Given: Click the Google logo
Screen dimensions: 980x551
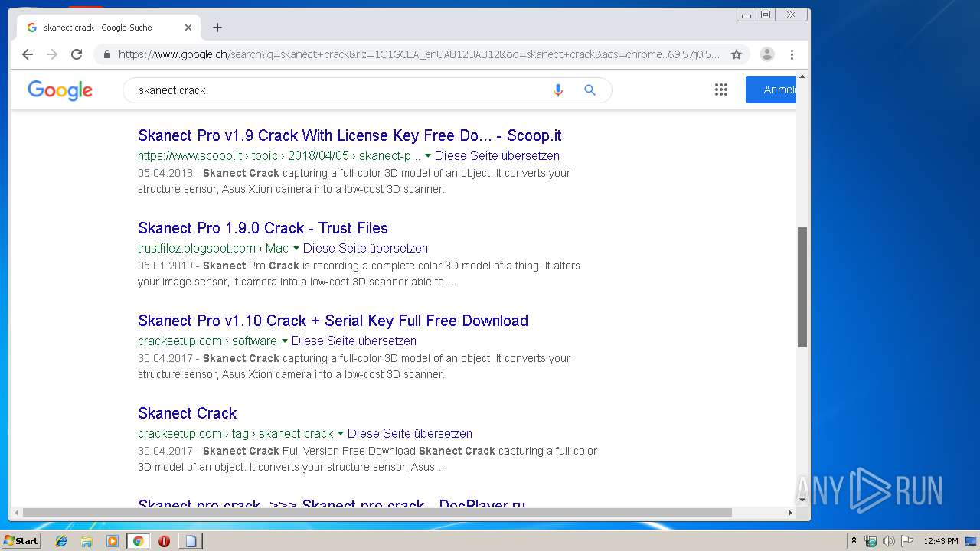Looking at the screenshot, I should [x=60, y=90].
